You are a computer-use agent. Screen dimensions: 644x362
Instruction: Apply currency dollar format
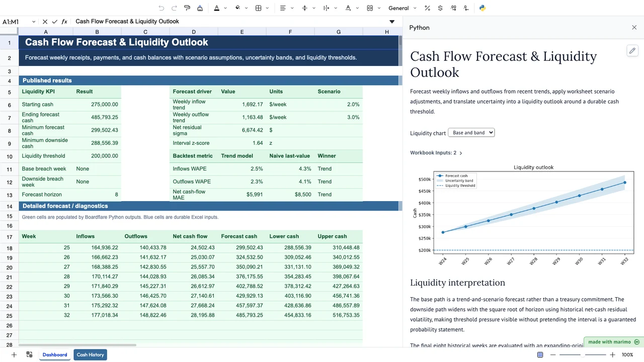pyautogui.click(x=440, y=8)
